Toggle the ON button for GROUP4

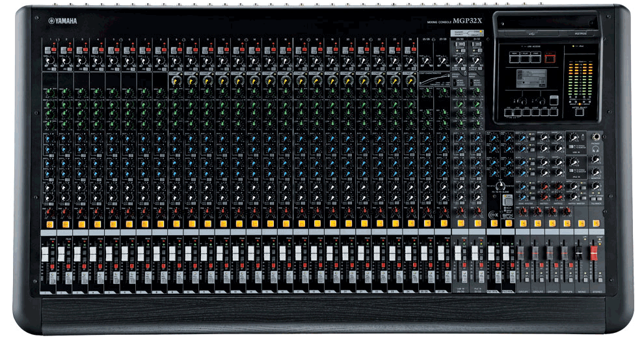click(x=567, y=223)
